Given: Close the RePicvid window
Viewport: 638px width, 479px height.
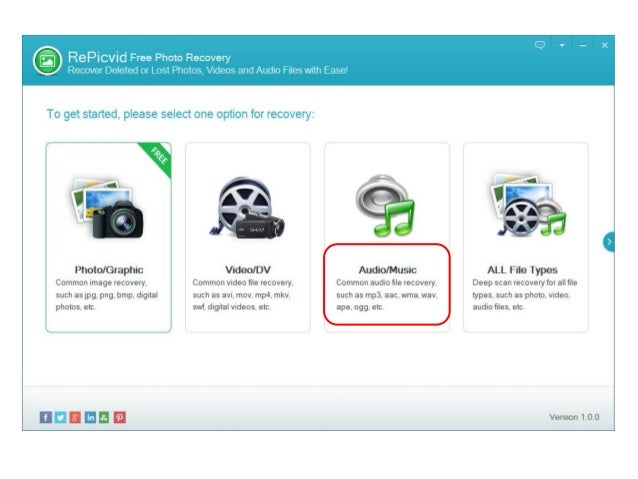Looking at the screenshot, I should pos(605,45).
